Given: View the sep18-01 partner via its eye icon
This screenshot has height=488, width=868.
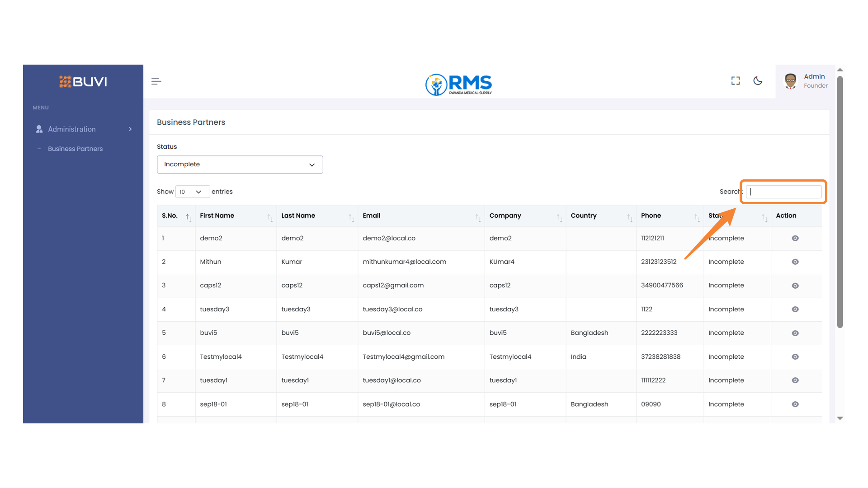Looking at the screenshot, I should pyautogui.click(x=795, y=404).
